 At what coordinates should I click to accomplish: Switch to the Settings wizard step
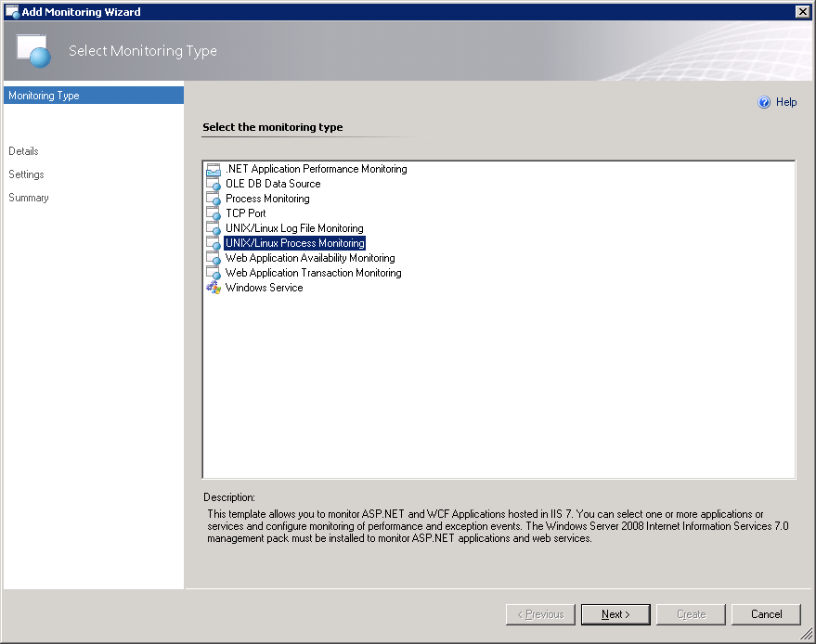pyautogui.click(x=26, y=174)
